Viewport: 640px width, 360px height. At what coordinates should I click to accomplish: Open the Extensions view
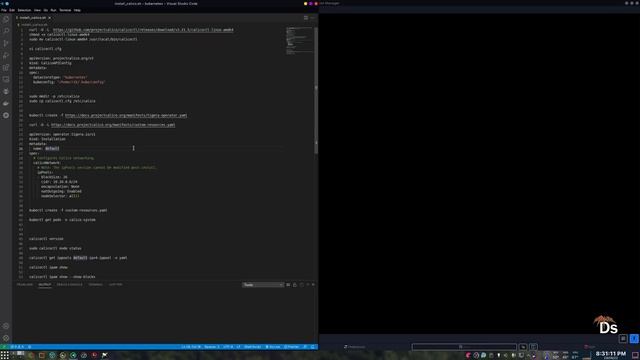point(6,67)
